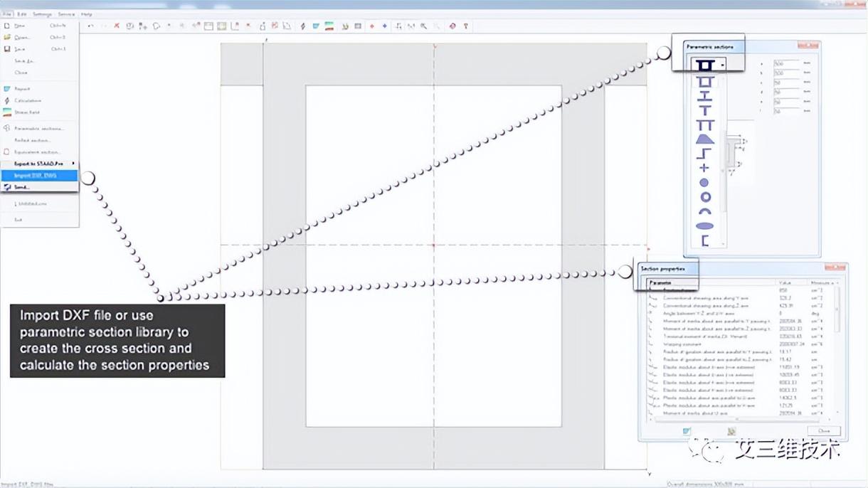Select the hollow box section shape
Viewport: 868px width, 488px height.
704,82
